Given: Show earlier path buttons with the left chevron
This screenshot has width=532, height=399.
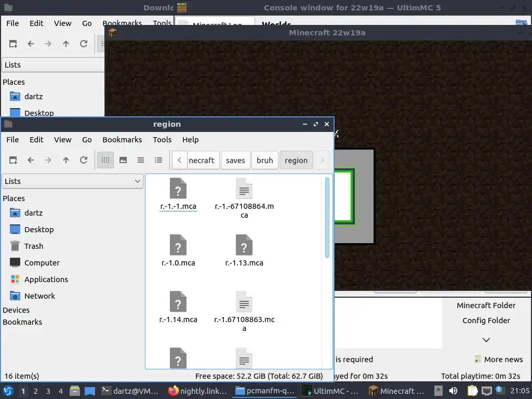Looking at the screenshot, I should coord(179,160).
